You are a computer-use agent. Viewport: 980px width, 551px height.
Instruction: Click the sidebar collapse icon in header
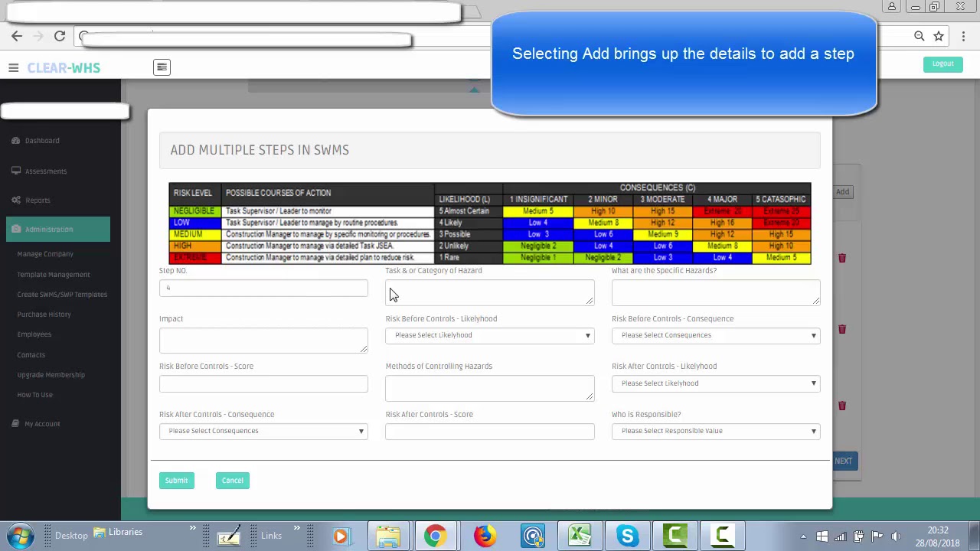[162, 67]
